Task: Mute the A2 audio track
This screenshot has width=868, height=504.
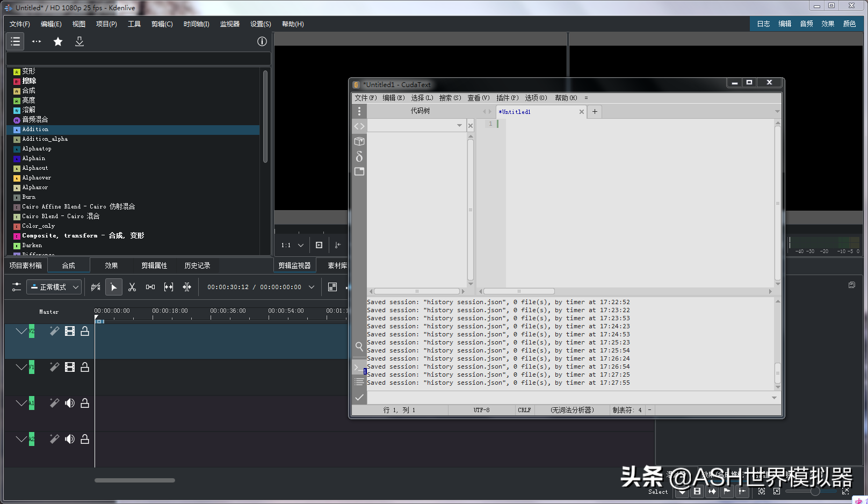Action: [x=70, y=439]
